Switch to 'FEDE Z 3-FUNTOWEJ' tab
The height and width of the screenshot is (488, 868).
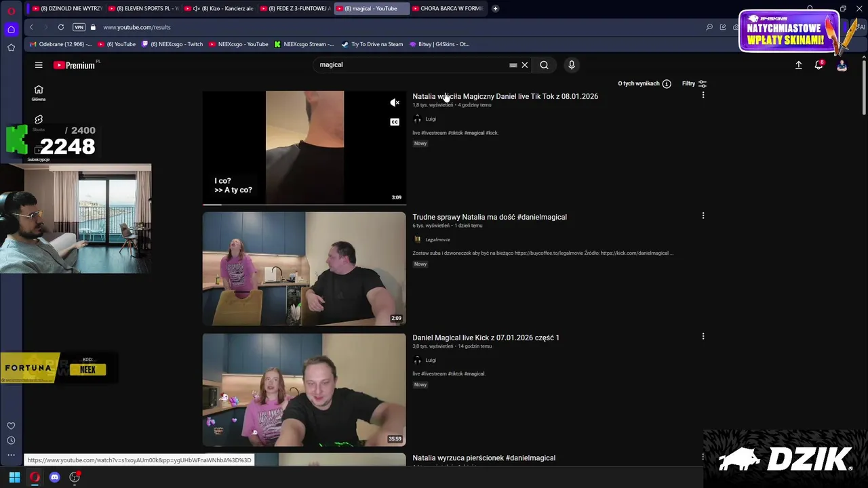(294, 8)
